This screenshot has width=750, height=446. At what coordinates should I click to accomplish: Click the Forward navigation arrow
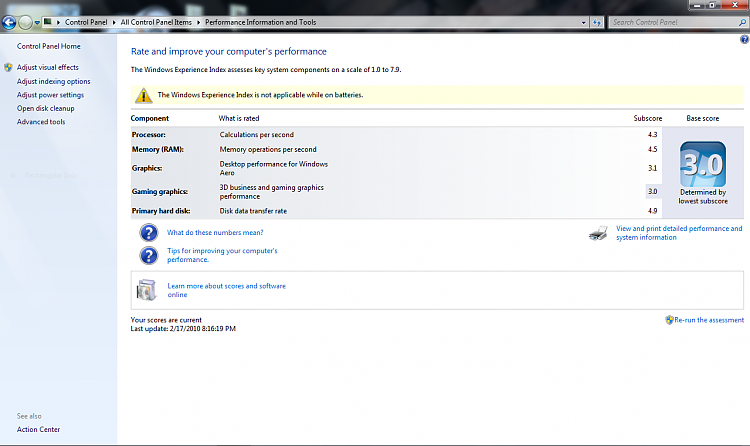(x=25, y=22)
